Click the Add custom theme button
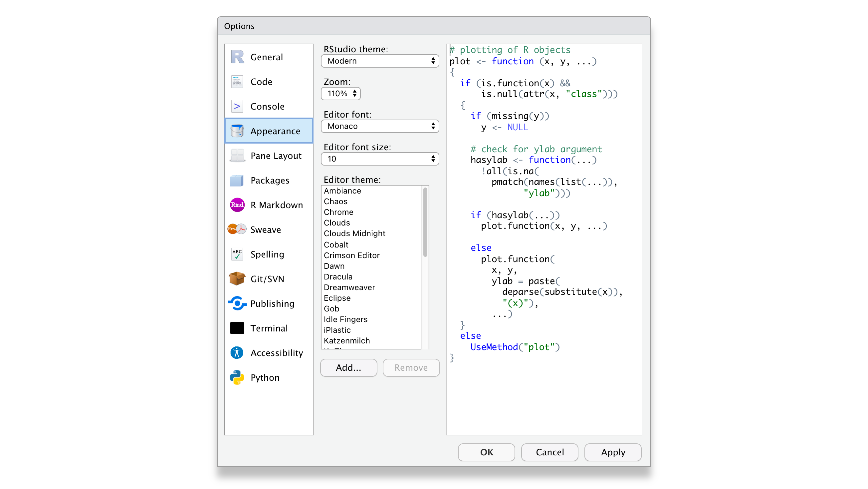 point(348,367)
